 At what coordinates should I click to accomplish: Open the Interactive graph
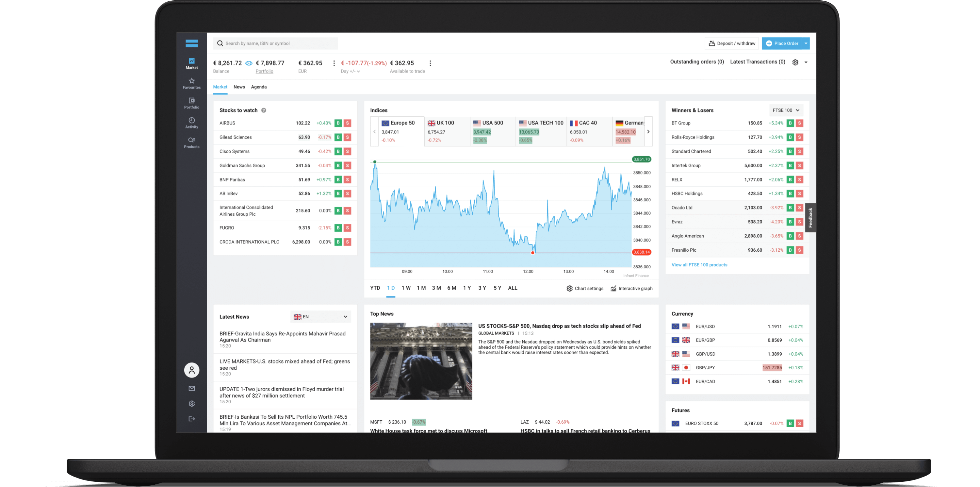tap(631, 289)
